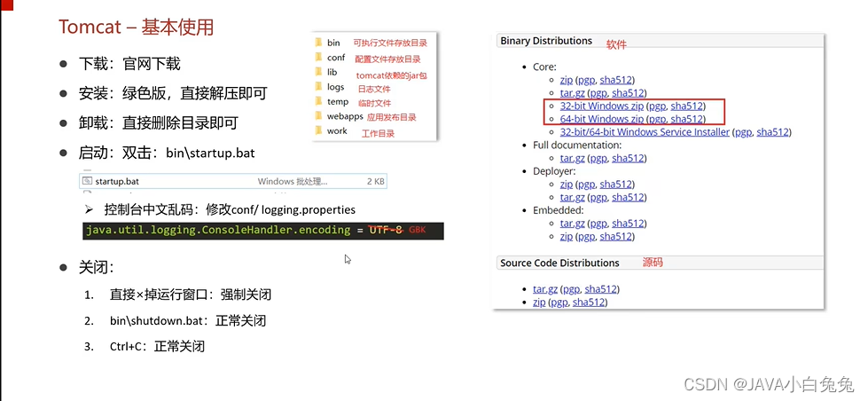Select the conf folder name
Viewport: 868px width, 401px height.
point(336,58)
